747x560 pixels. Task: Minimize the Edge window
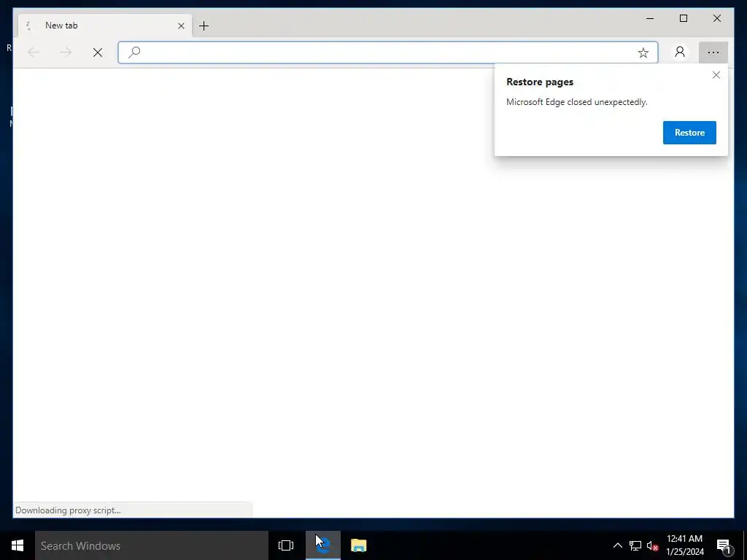tap(650, 18)
